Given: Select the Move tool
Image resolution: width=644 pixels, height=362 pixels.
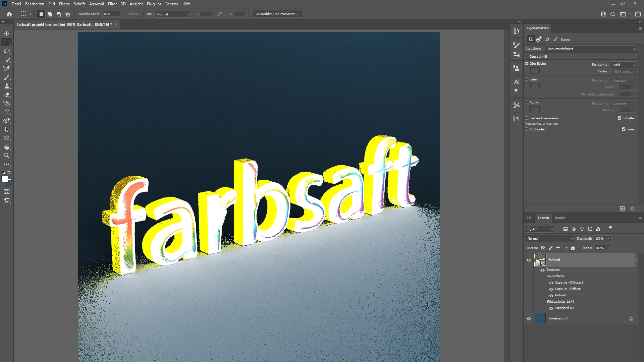Looking at the screenshot, I should click(x=7, y=34).
